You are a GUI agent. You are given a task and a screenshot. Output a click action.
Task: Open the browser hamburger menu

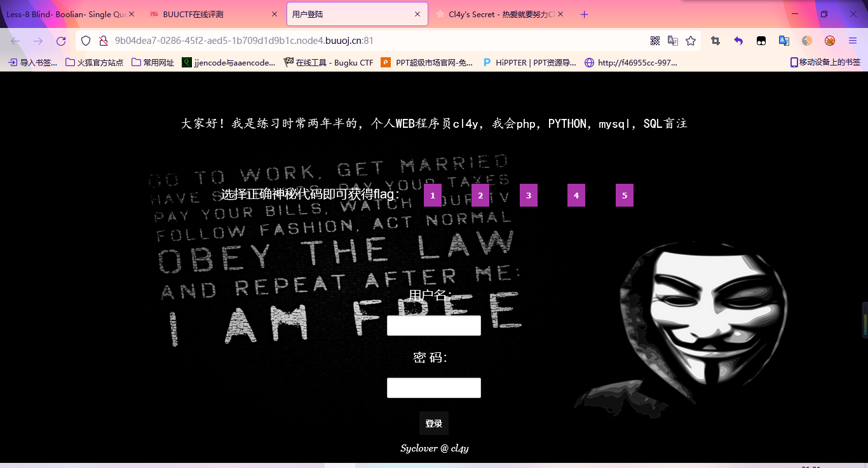[852, 39]
